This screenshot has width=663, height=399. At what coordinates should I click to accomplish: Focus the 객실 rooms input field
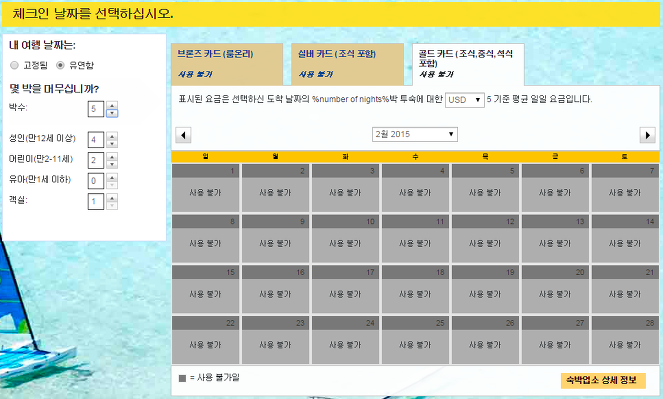point(96,202)
